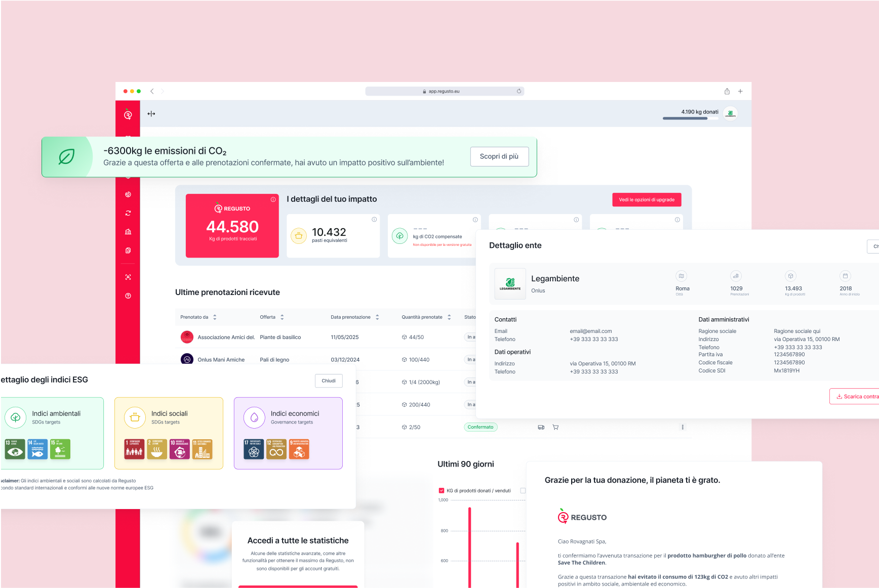The height and width of the screenshot is (588, 879).
Task: Toggle the unchecked checkbox next to the KG legend
Action: pos(523,490)
